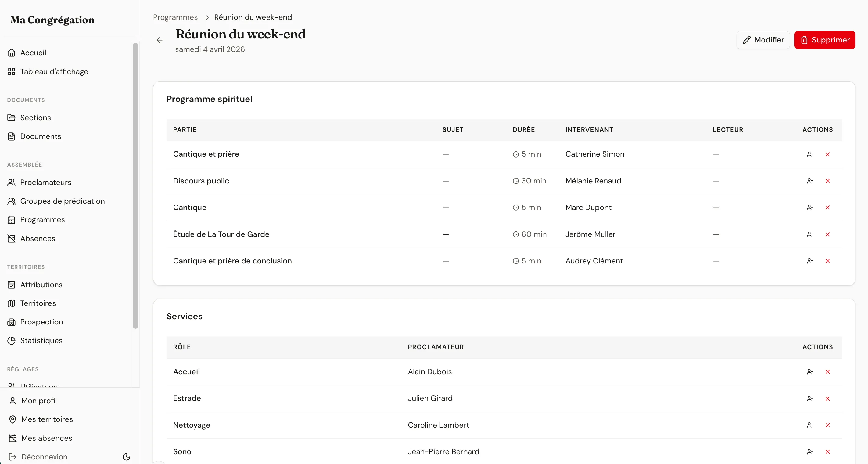Assign a person to Discours public
The height and width of the screenshot is (464, 868).
(810, 181)
